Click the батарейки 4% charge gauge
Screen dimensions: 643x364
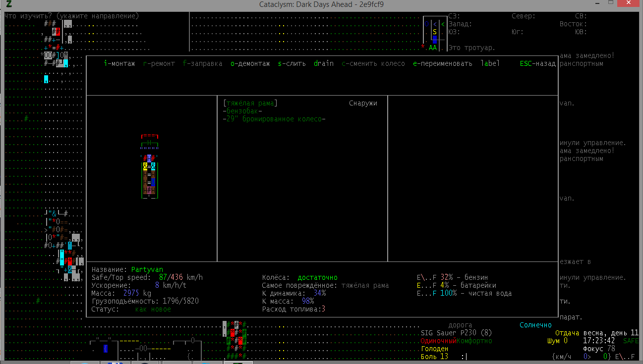tap(457, 285)
